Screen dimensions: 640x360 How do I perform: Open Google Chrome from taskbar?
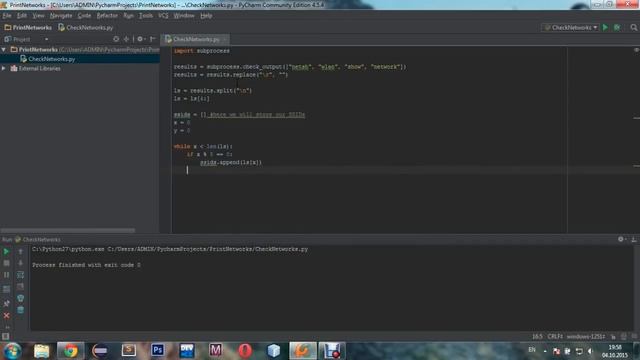pos(70,351)
